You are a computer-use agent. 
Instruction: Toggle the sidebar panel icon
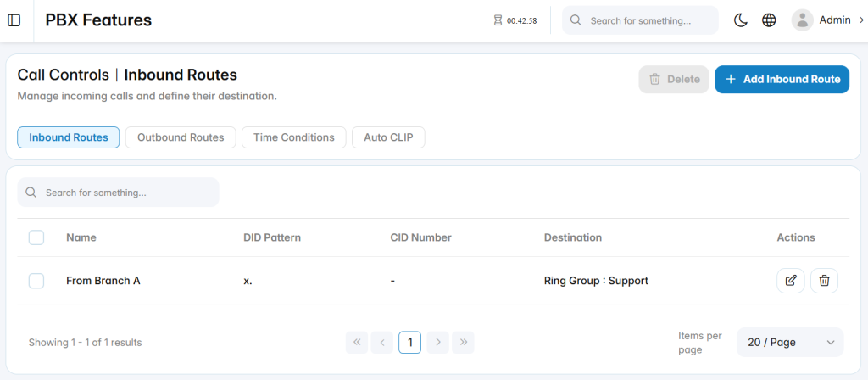coord(14,20)
